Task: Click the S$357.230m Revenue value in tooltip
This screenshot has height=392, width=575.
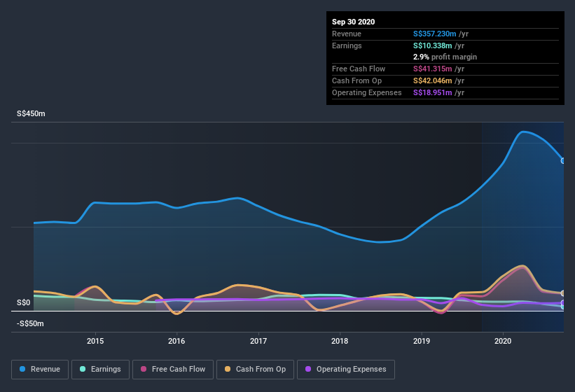Action: click(x=434, y=34)
